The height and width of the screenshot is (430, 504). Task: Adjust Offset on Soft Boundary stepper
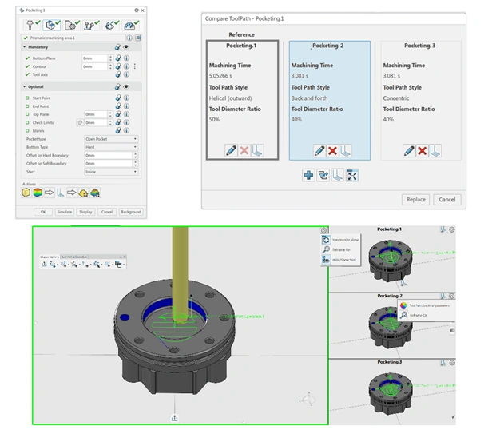click(135, 163)
